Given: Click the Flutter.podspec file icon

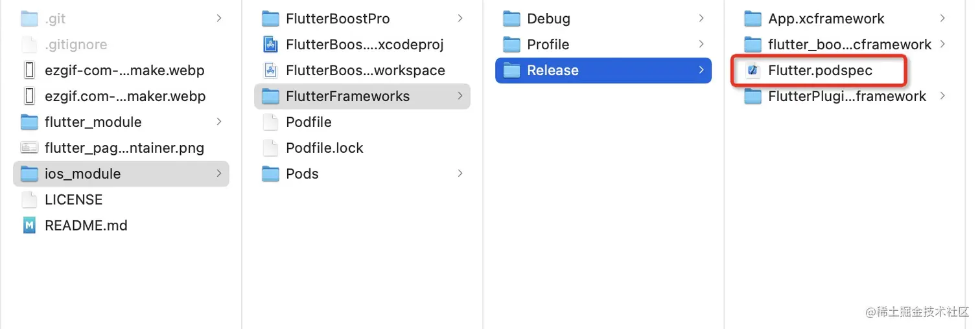Looking at the screenshot, I should point(752,71).
